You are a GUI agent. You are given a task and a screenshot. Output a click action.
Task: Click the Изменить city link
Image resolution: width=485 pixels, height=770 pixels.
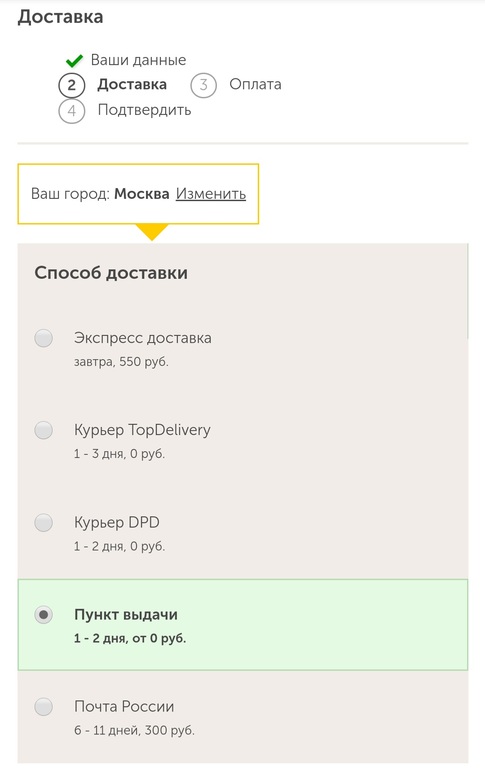211,193
